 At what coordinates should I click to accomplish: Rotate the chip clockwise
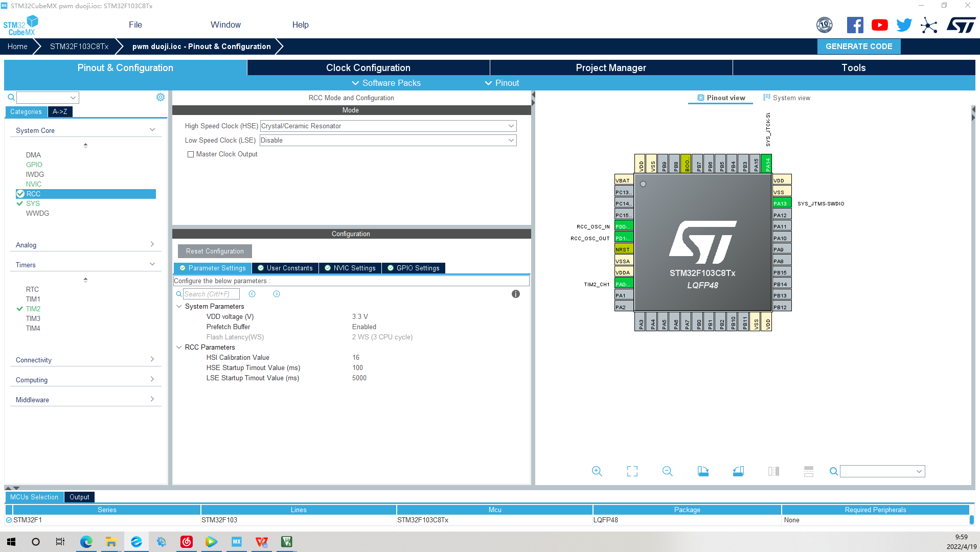tap(703, 471)
